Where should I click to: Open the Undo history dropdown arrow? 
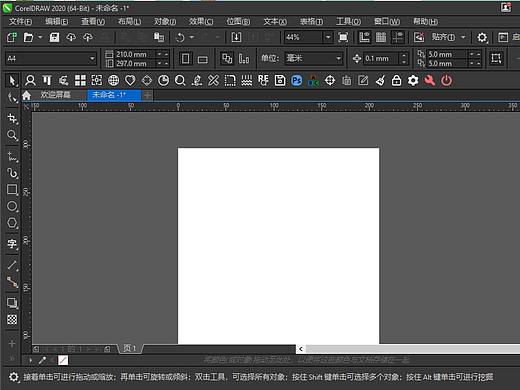[x=192, y=37]
